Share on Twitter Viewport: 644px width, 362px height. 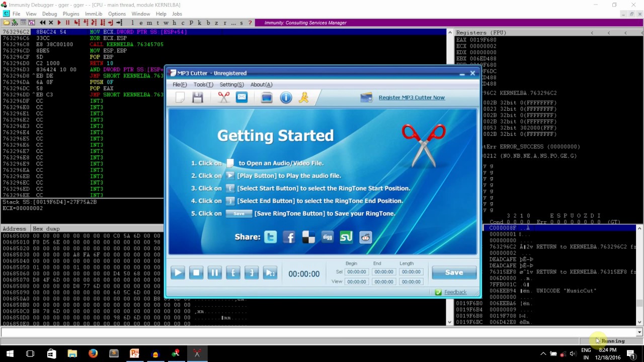click(x=270, y=237)
